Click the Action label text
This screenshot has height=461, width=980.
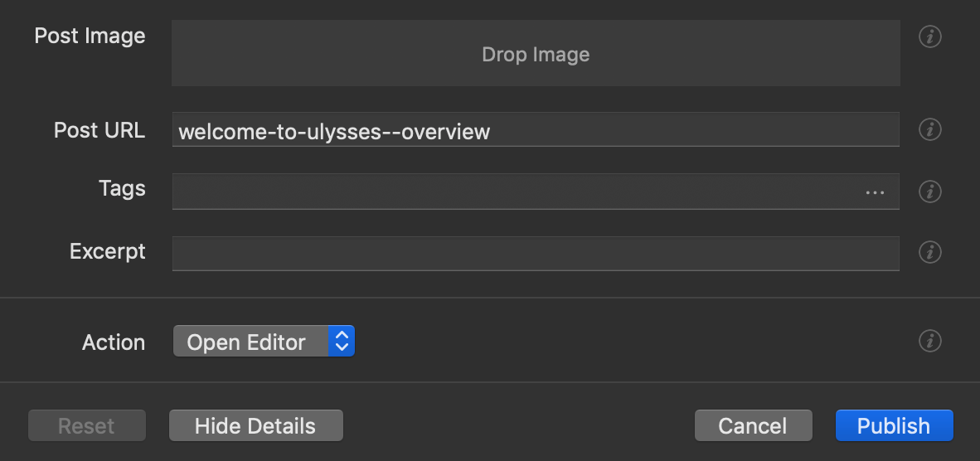[114, 342]
